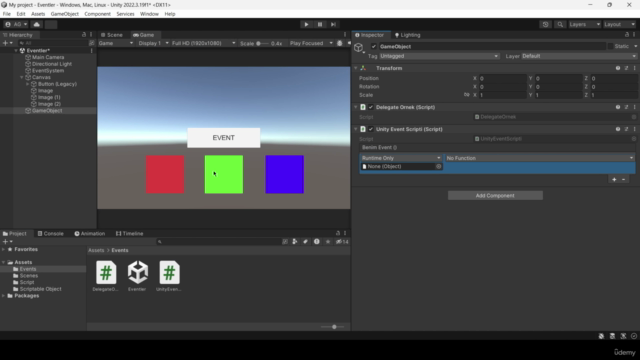640x360 pixels.
Task: Open the Play Focused dropdown
Action: point(311,43)
